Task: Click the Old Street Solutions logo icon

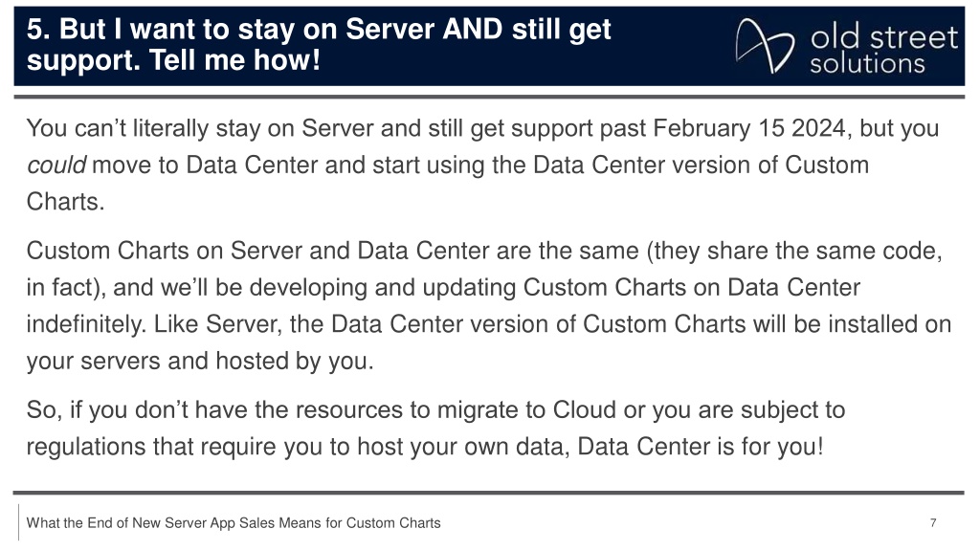Action: coord(765,46)
